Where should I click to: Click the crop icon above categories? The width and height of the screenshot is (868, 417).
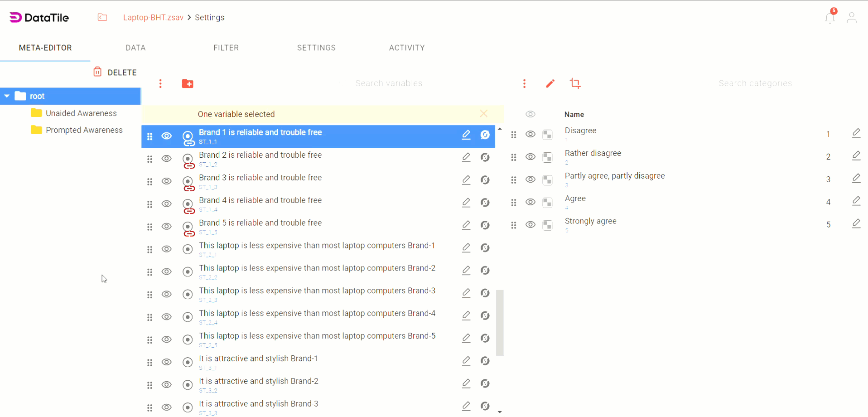[575, 83]
